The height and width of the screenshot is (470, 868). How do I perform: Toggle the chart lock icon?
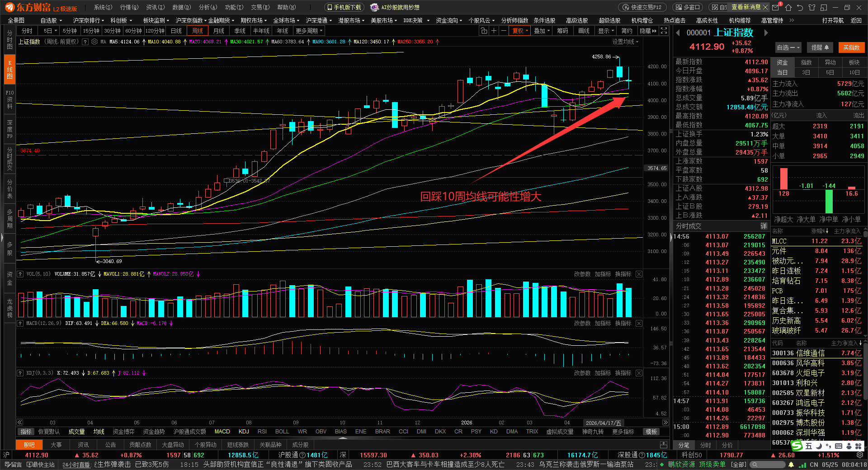(x=484, y=31)
